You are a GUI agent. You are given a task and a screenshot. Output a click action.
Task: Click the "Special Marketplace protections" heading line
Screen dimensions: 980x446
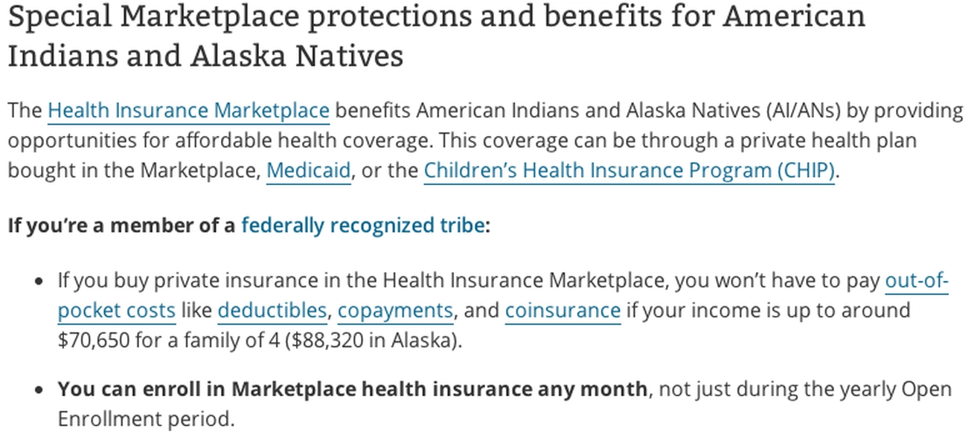pyautogui.click(x=436, y=16)
